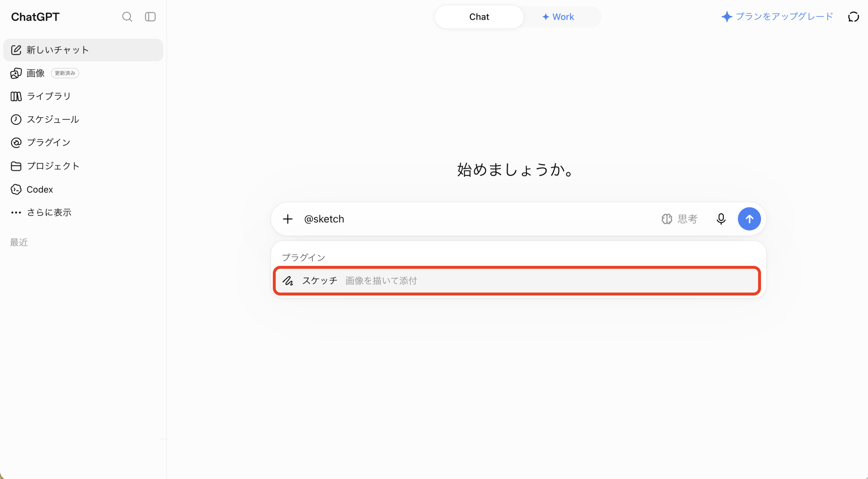Open the circular icon at top right corner
This screenshot has height=479, width=868.
pyautogui.click(x=853, y=17)
